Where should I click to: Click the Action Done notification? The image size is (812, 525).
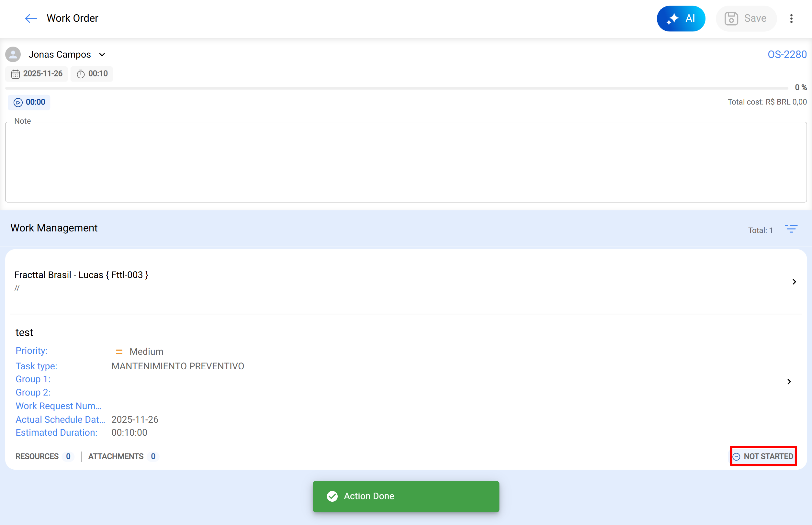coord(406,496)
